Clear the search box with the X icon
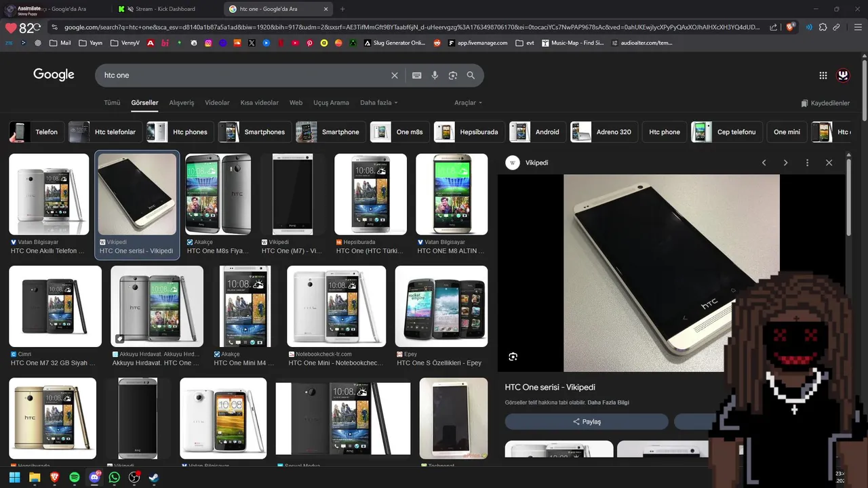Image resolution: width=868 pixels, height=488 pixels. pyautogui.click(x=395, y=75)
